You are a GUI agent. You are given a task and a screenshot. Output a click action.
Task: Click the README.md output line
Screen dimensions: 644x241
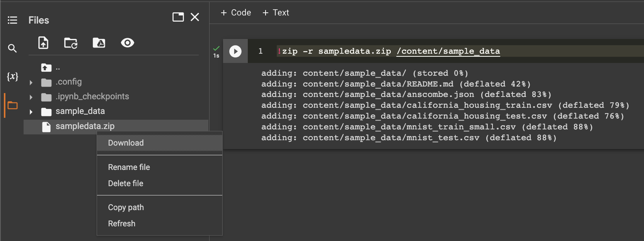[396, 84]
